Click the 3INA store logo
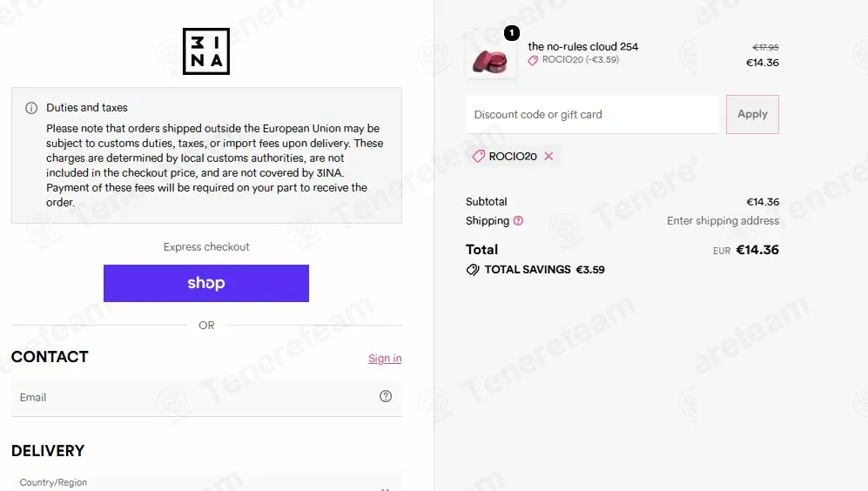Screen dimensions: 868x491 [206, 51]
